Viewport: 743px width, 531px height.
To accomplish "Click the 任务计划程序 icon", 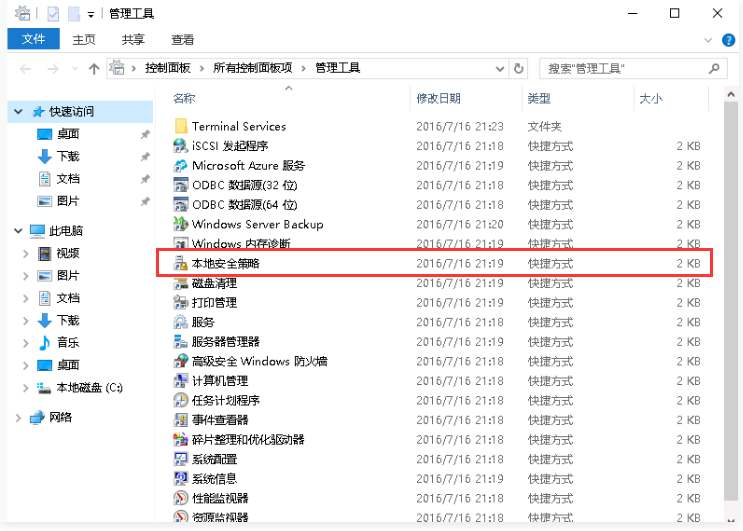I will 181,400.
